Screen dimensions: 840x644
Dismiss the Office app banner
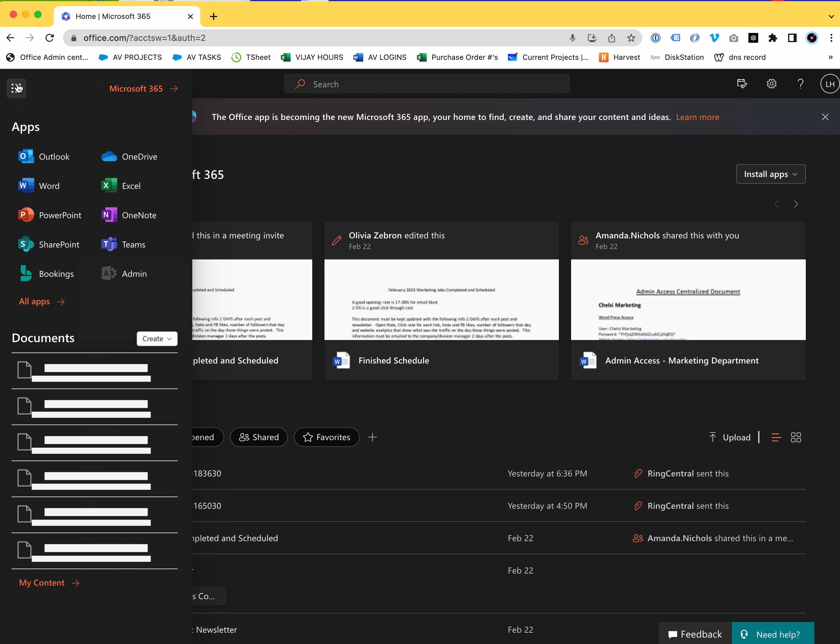click(x=825, y=117)
